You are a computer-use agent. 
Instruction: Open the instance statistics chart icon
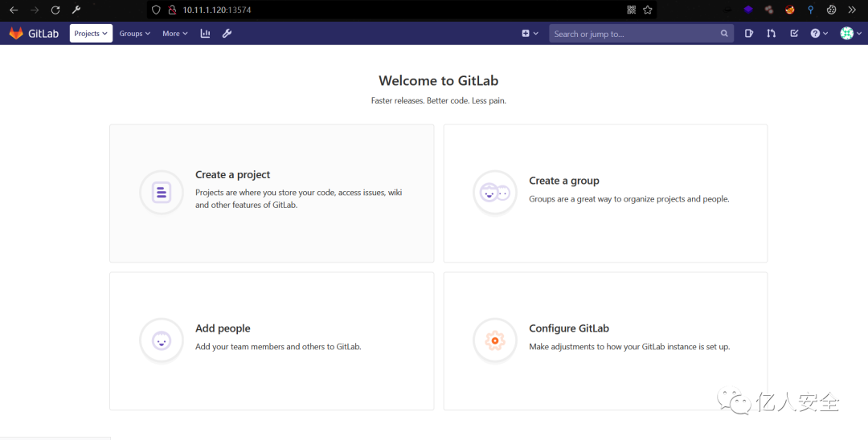point(206,33)
